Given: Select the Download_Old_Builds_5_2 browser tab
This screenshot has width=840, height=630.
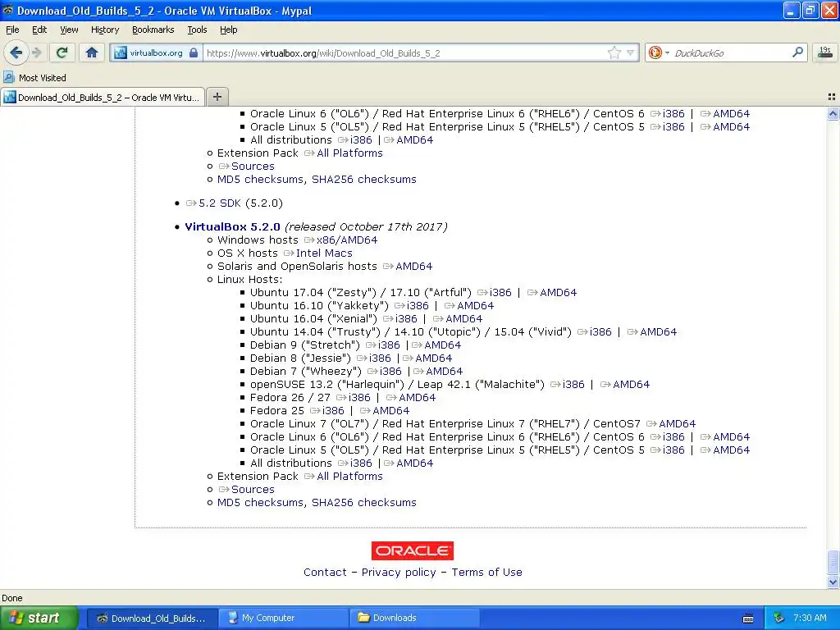Looking at the screenshot, I should click(103, 97).
